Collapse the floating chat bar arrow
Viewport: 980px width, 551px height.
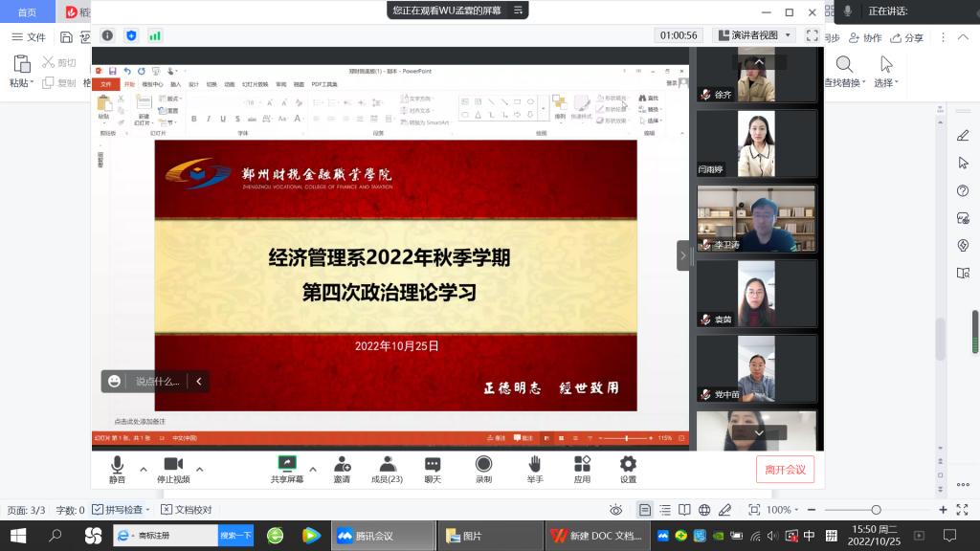pyautogui.click(x=199, y=381)
